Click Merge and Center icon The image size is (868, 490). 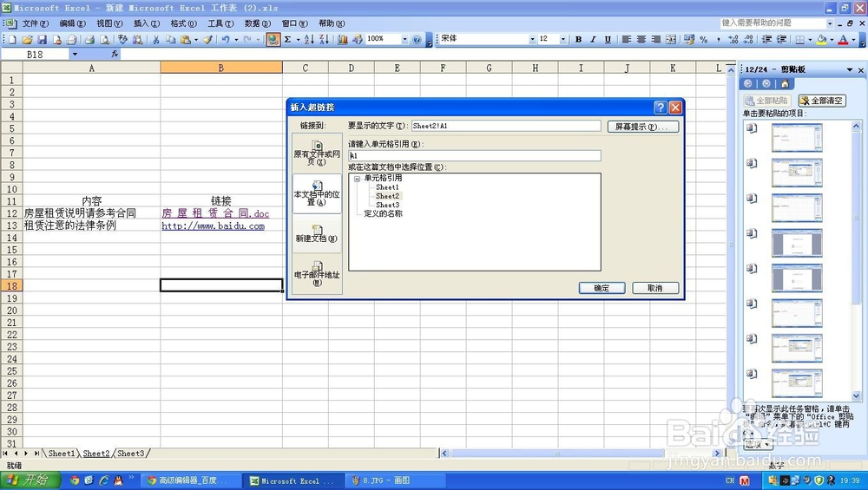[x=671, y=39]
